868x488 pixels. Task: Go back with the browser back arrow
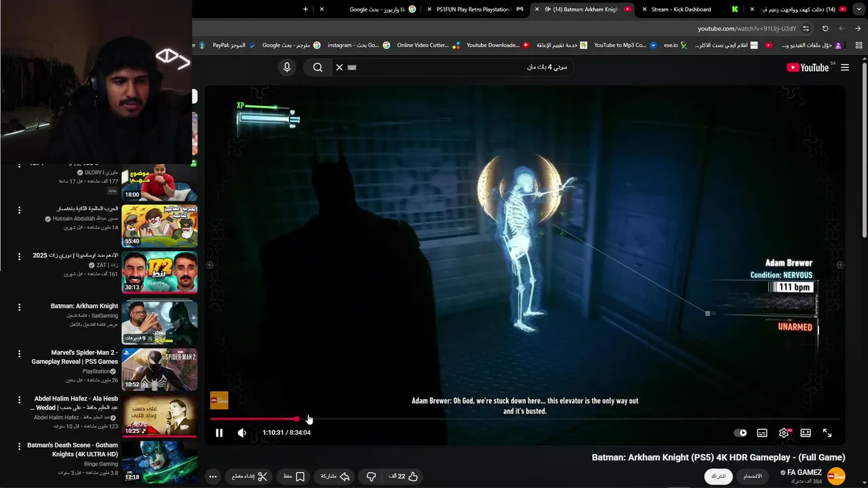click(x=858, y=28)
